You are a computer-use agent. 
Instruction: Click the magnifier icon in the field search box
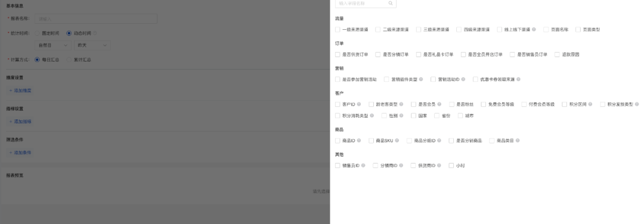point(391,4)
